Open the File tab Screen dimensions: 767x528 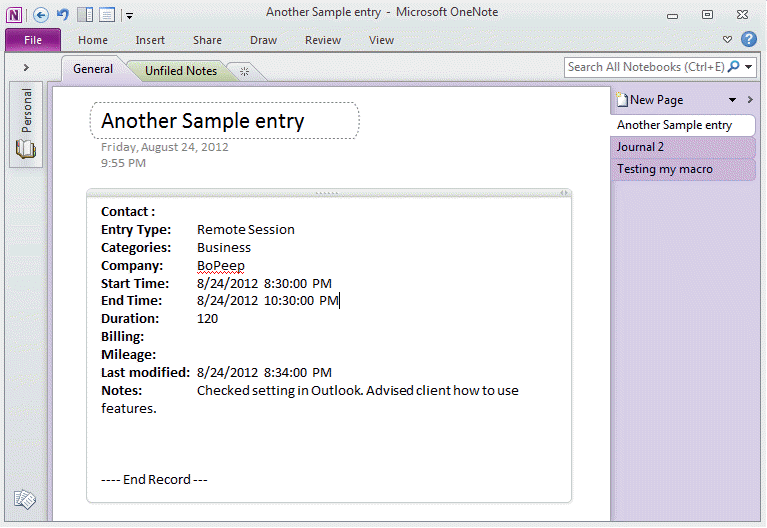tap(33, 40)
